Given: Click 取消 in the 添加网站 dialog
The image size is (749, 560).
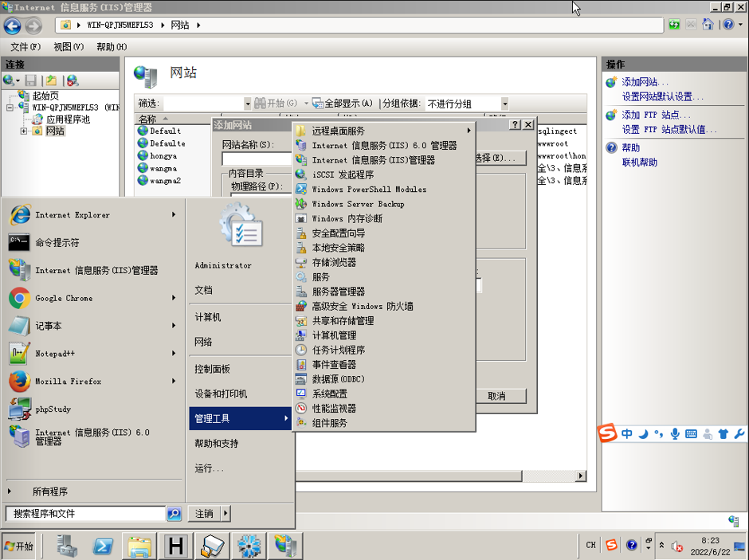Looking at the screenshot, I should (498, 396).
